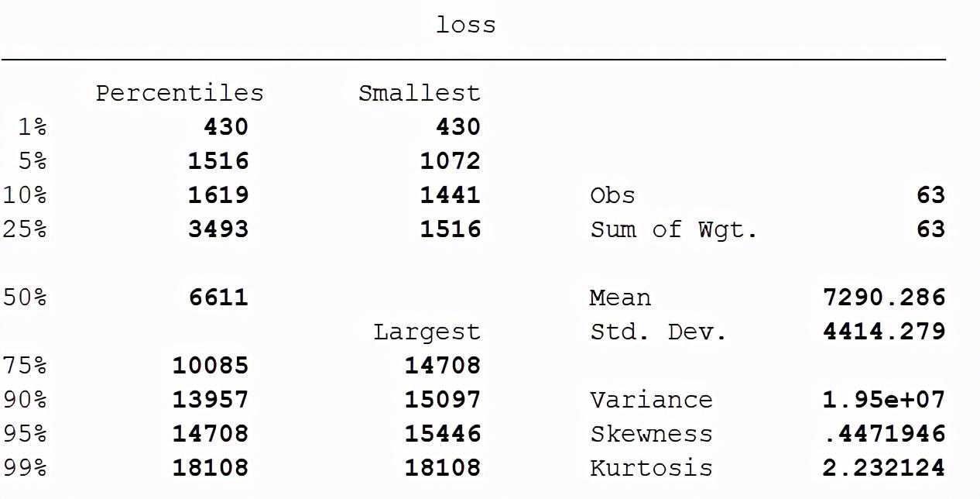The height and width of the screenshot is (499, 980).
Task: Click the Std. Dev. value 4414.279
Action: click(x=884, y=332)
